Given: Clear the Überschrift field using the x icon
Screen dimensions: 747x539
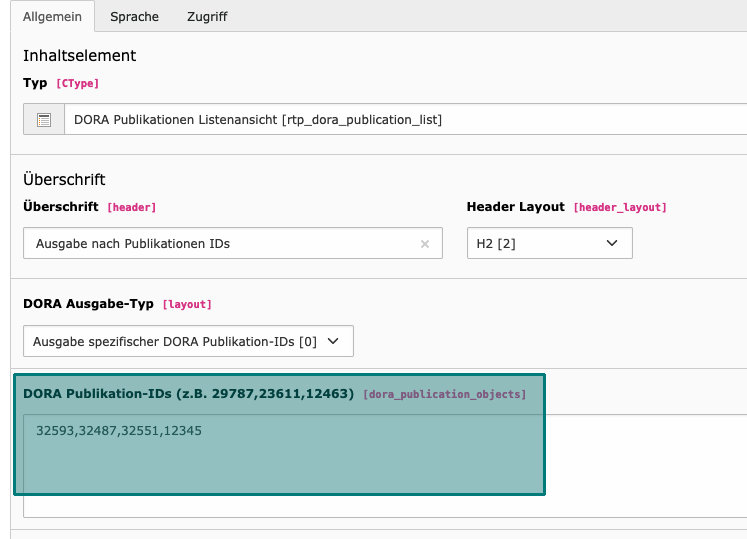Looking at the screenshot, I should click(x=425, y=244).
